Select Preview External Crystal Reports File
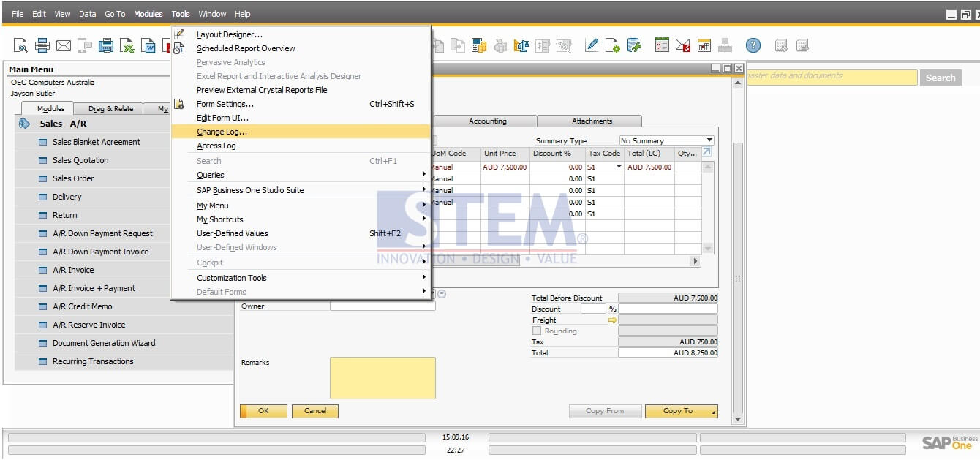 click(301, 90)
